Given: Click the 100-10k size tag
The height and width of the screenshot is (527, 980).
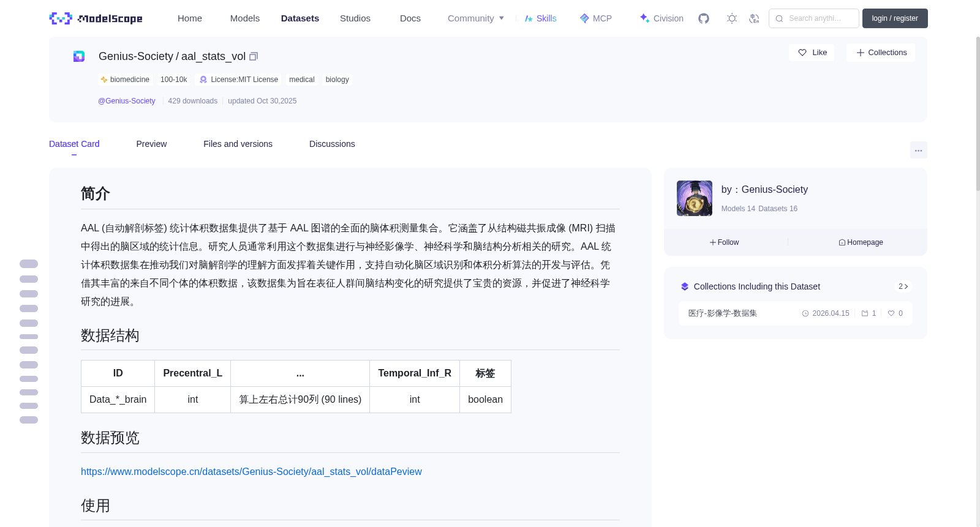Looking at the screenshot, I should pyautogui.click(x=173, y=80).
